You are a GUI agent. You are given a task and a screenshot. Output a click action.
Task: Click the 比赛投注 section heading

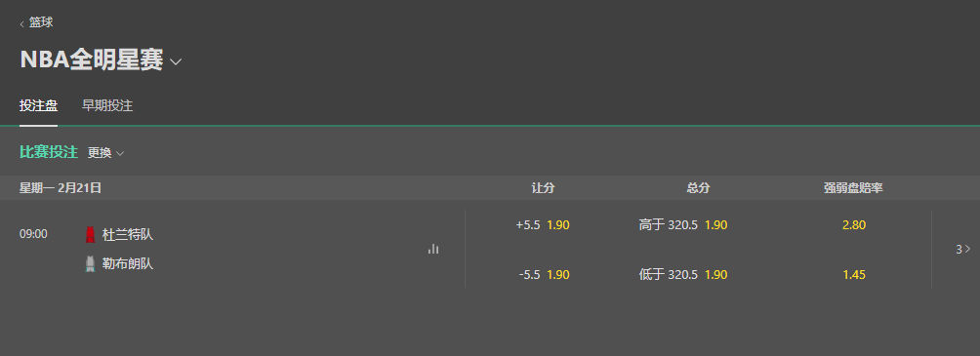coord(49,152)
